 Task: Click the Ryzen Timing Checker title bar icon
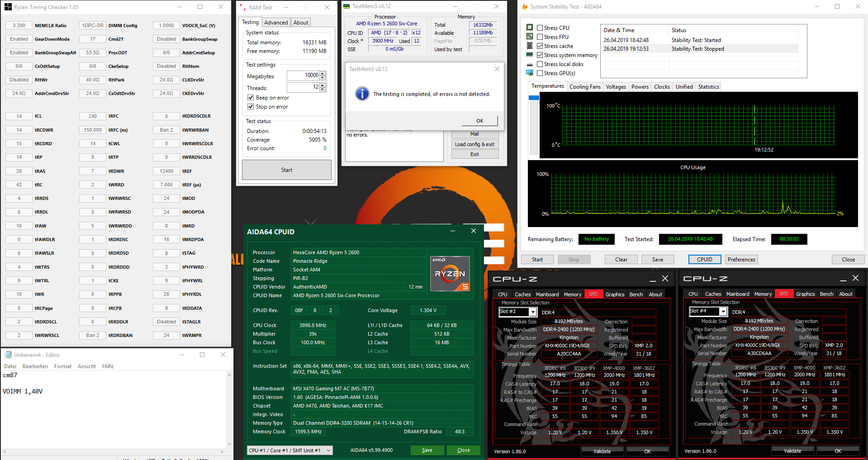[x=8, y=7]
